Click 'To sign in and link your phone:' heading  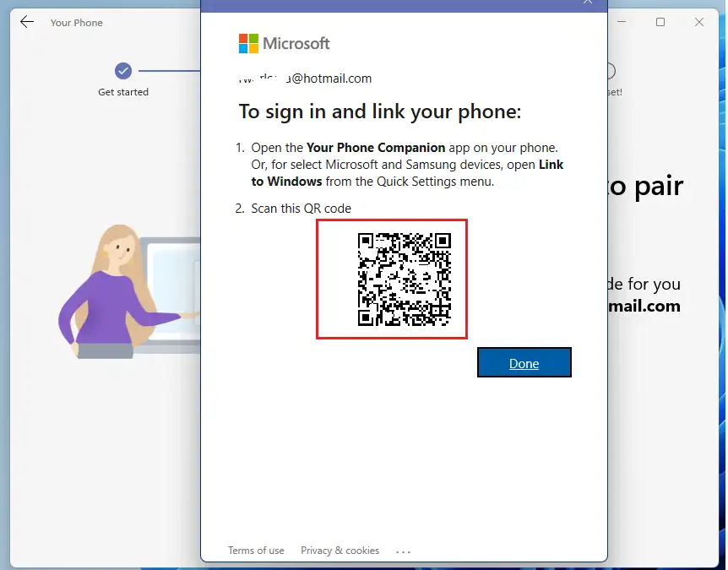(380, 111)
